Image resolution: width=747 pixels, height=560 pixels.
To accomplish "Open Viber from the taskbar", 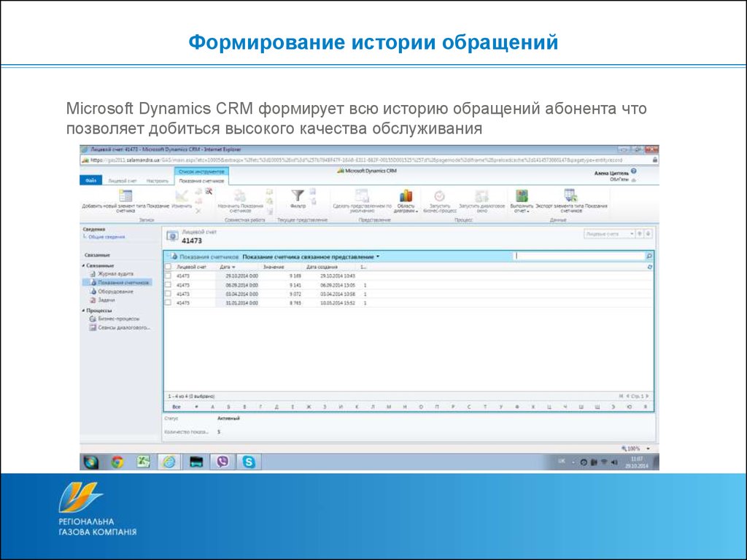I will (x=222, y=462).
